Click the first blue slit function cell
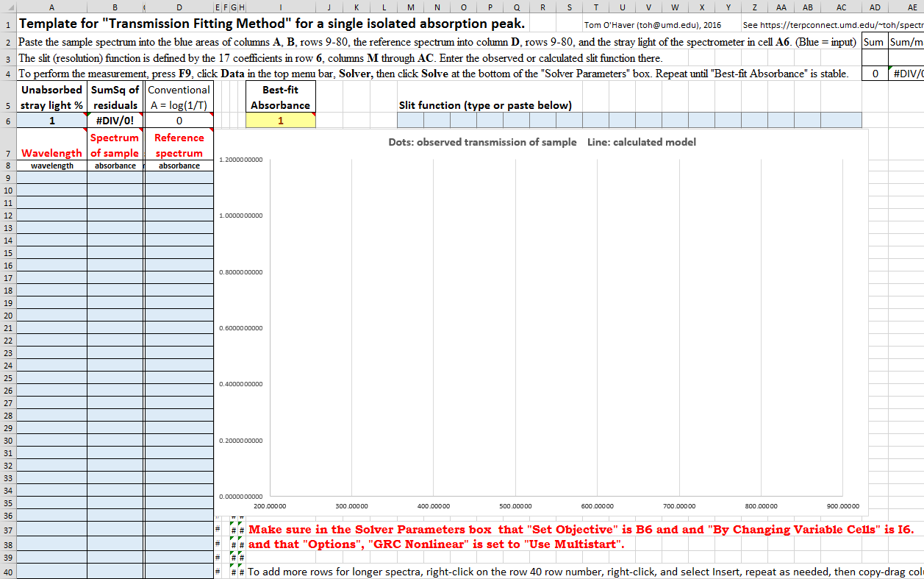Viewport: 924px width, 579px height. click(x=409, y=120)
